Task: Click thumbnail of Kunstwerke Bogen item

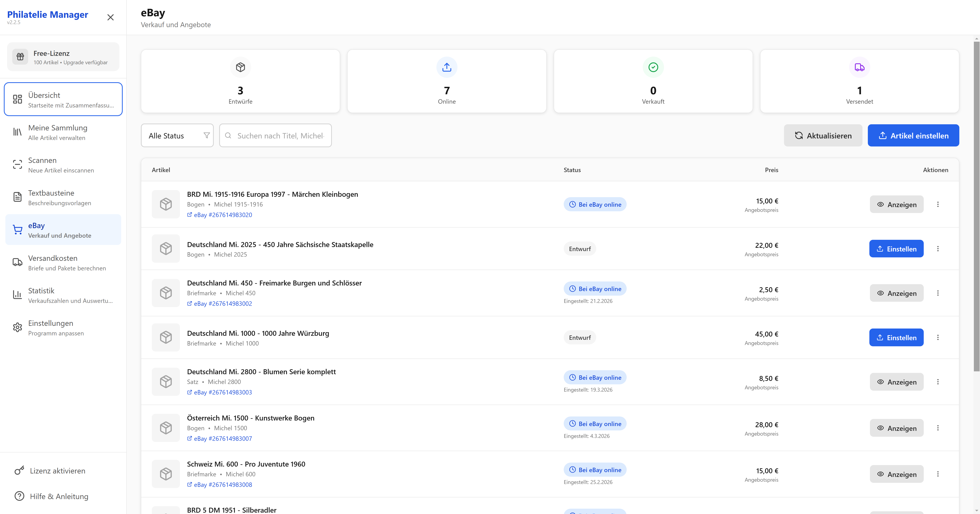Action: coord(166,428)
